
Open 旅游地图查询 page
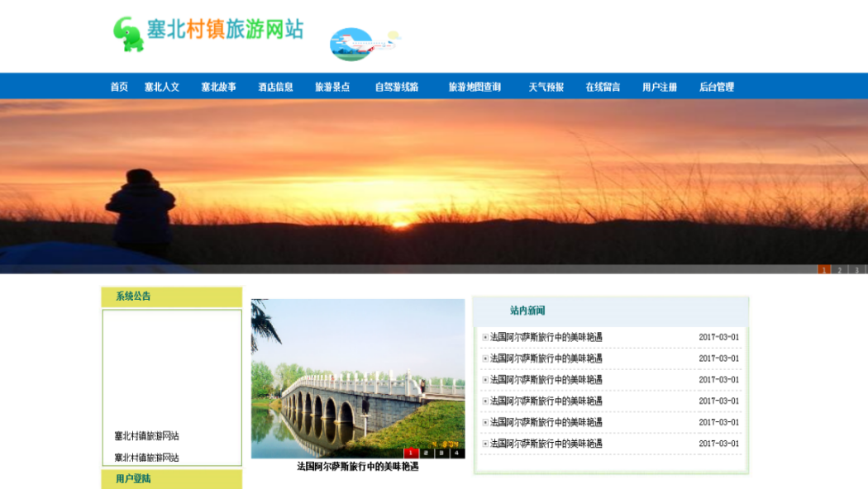(x=475, y=87)
